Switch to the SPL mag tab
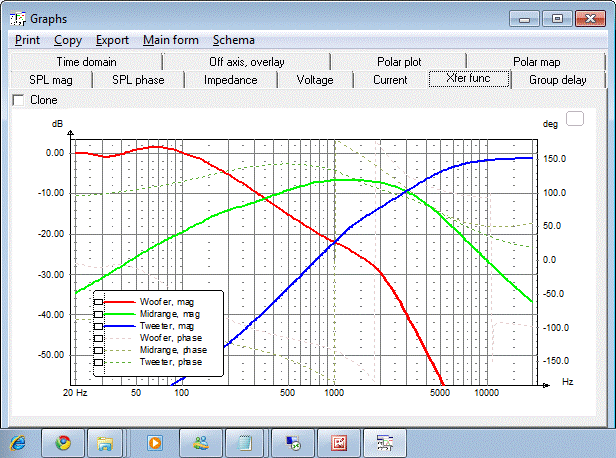616x458 pixels. [51, 80]
